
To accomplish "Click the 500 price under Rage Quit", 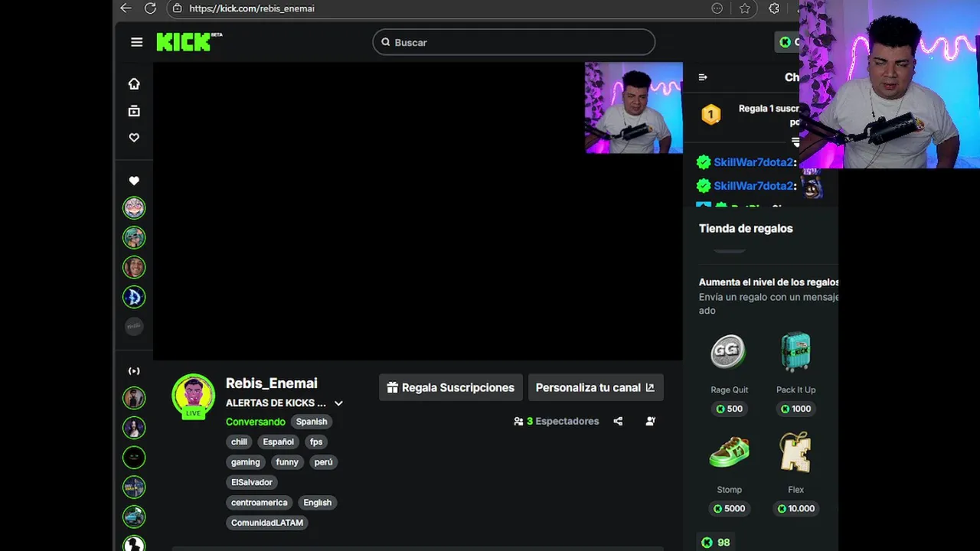I will coord(729,409).
